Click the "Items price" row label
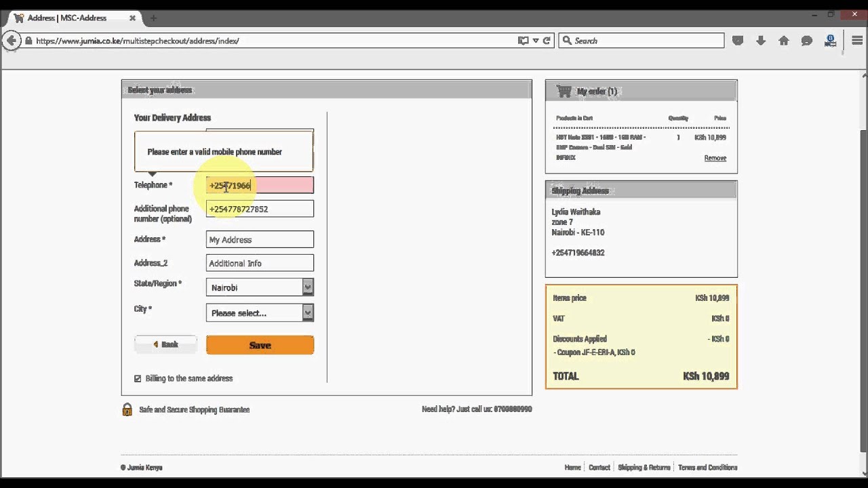 click(x=569, y=298)
